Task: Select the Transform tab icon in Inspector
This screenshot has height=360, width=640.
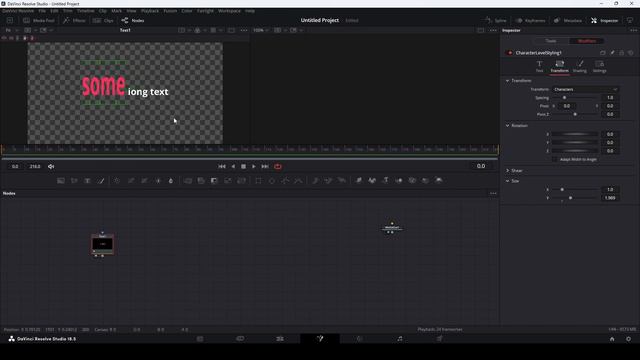Action: [x=559, y=66]
